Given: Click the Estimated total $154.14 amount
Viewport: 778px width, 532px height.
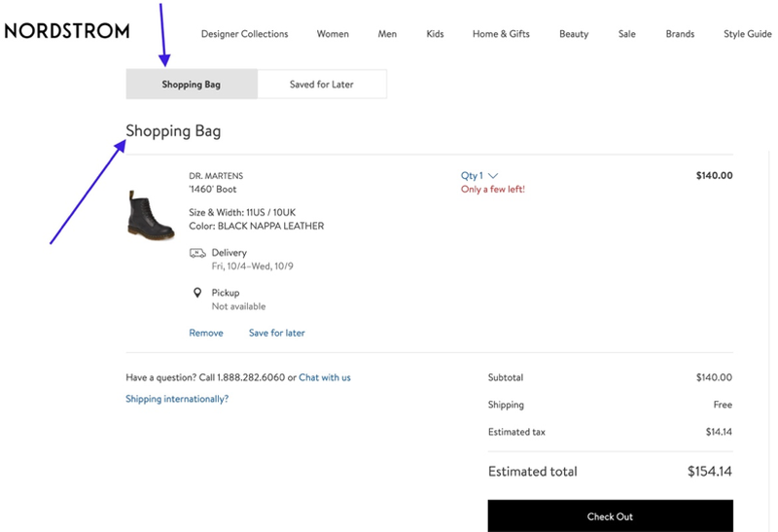Looking at the screenshot, I should coord(710,471).
